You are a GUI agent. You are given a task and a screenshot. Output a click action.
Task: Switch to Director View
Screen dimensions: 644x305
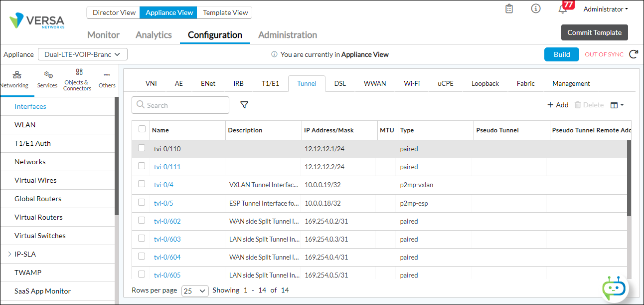click(x=114, y=12)
